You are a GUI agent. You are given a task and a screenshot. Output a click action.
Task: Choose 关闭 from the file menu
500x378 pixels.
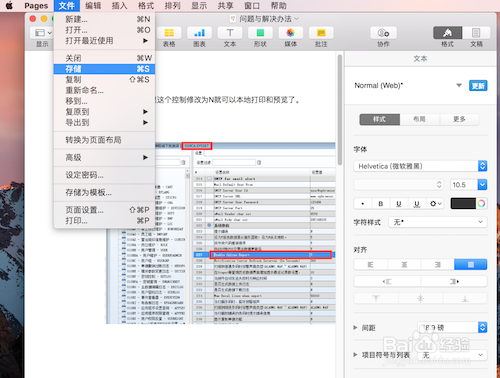click(104, 58)
